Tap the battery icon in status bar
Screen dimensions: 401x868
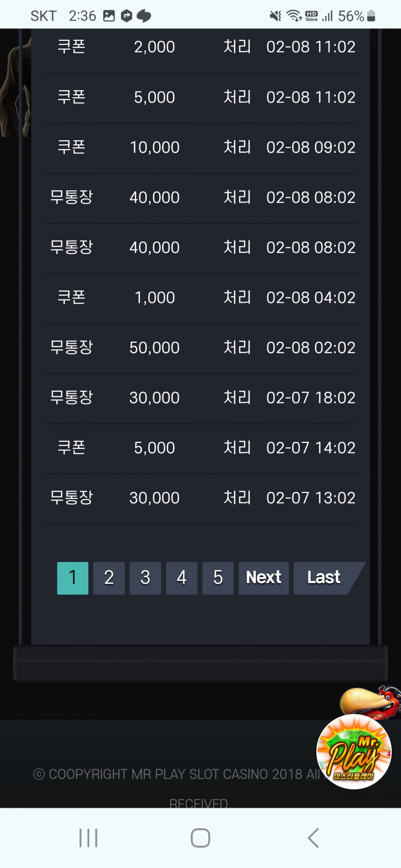point(371,16)
